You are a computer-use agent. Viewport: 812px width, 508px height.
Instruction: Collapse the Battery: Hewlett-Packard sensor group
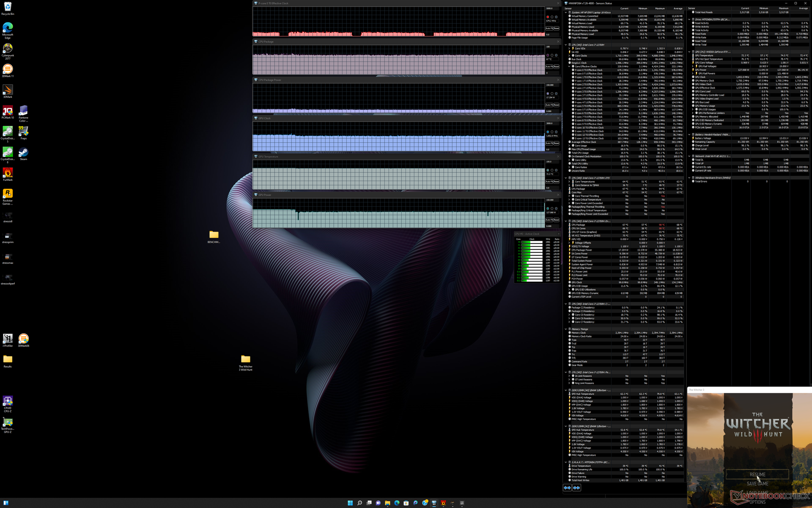(x=689, y=135)
